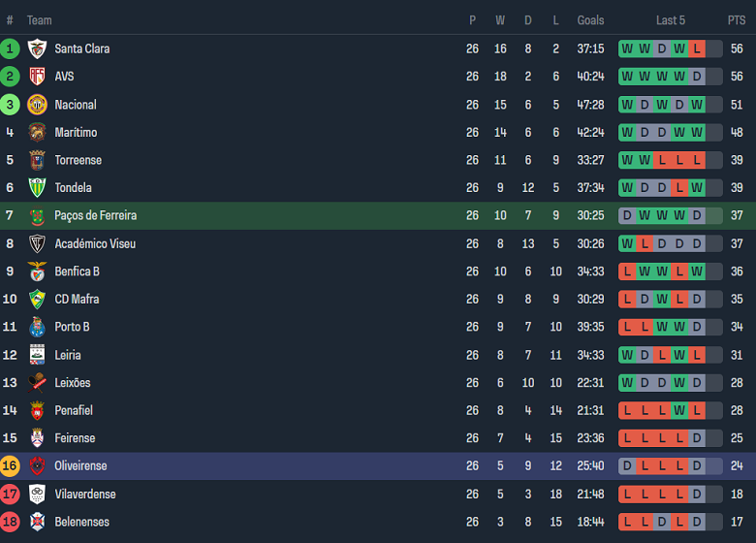Select the Torreense team name
756x543 pixels.
pos(78,160)
